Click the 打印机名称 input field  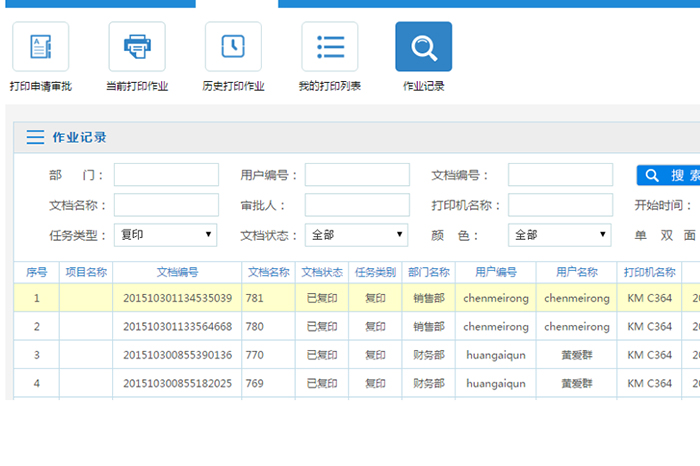(x=560, y=205)
